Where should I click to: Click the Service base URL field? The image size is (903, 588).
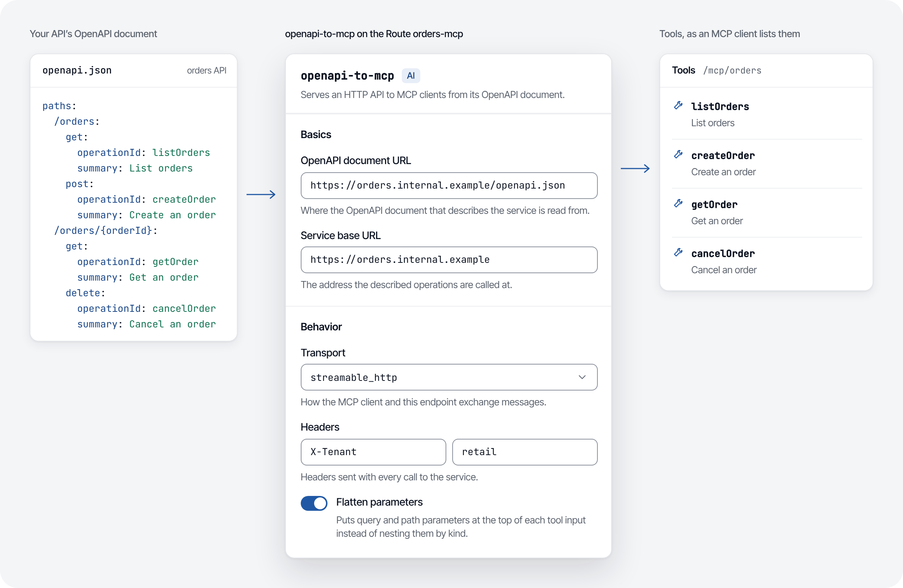tap(449, 260)
